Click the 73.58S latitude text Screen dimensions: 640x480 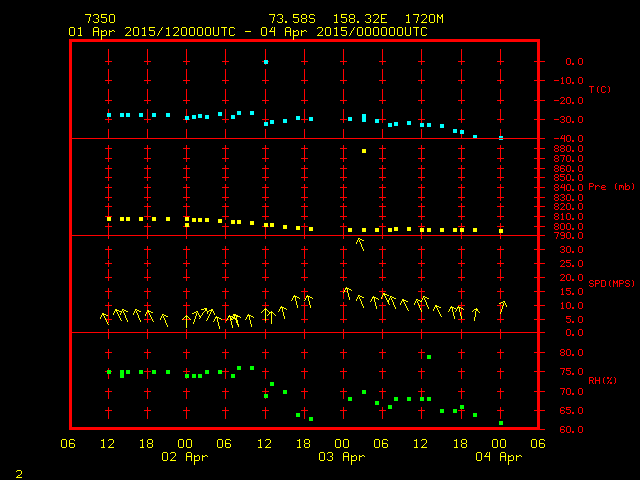click(290, 19)
